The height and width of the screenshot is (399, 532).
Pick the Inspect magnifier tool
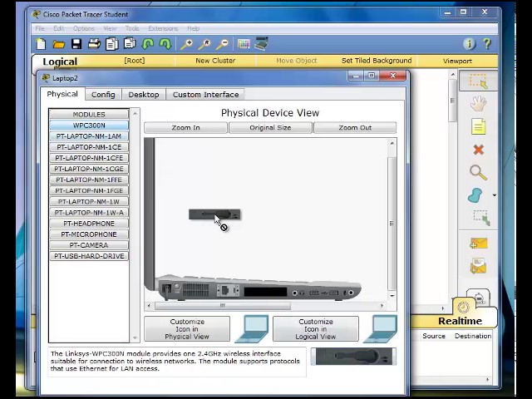(479, 173)
